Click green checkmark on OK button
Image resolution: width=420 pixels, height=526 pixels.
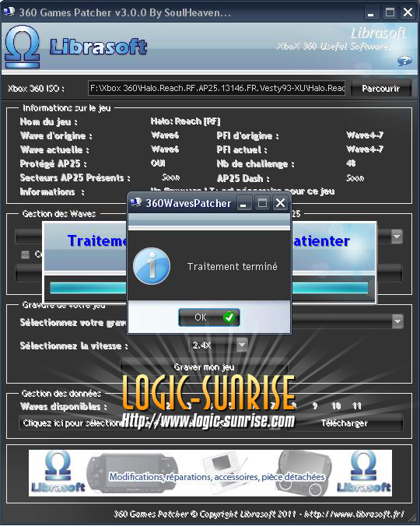point(229,317)
